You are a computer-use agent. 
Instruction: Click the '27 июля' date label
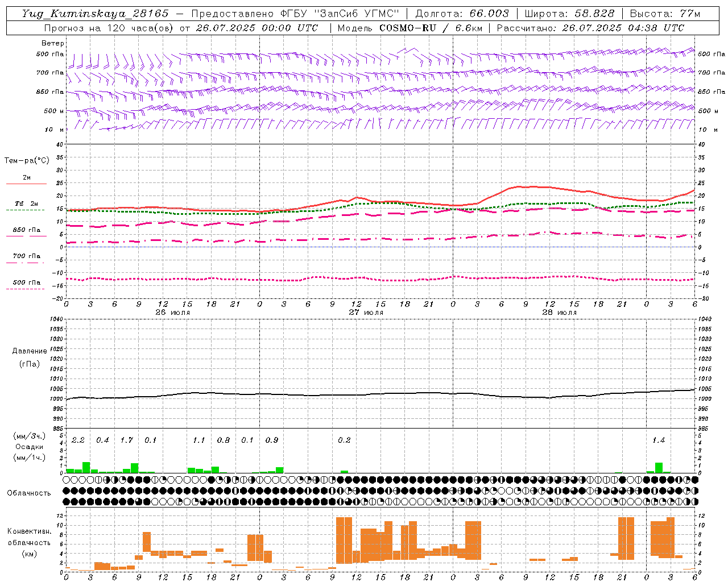tap(366, 312)
